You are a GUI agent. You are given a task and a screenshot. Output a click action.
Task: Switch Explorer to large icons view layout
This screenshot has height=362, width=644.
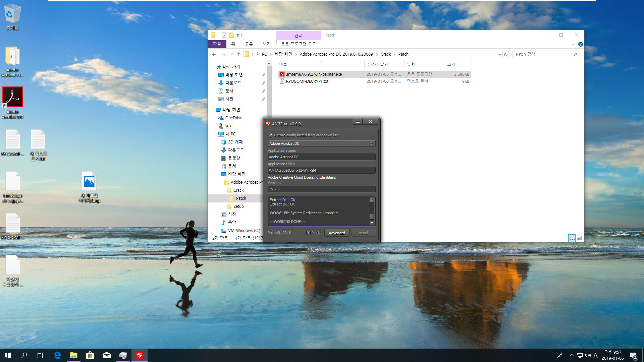pos(579,238)
